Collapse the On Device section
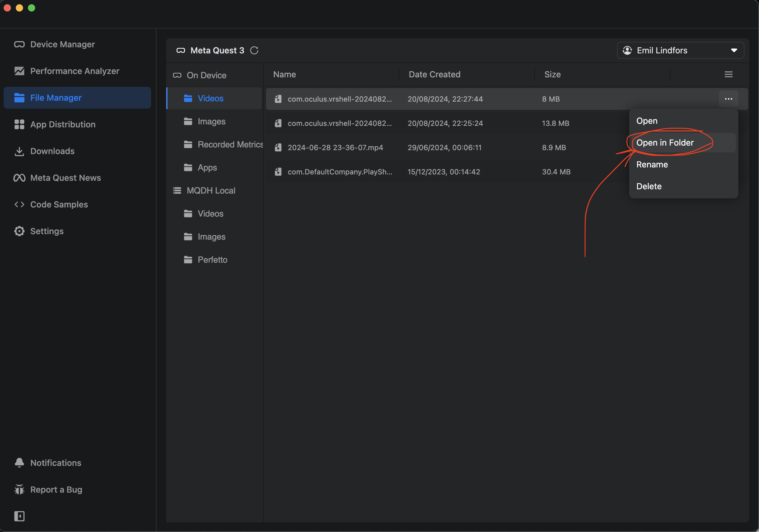The height and width of the screenshot is (532, 759). (206, 75)
